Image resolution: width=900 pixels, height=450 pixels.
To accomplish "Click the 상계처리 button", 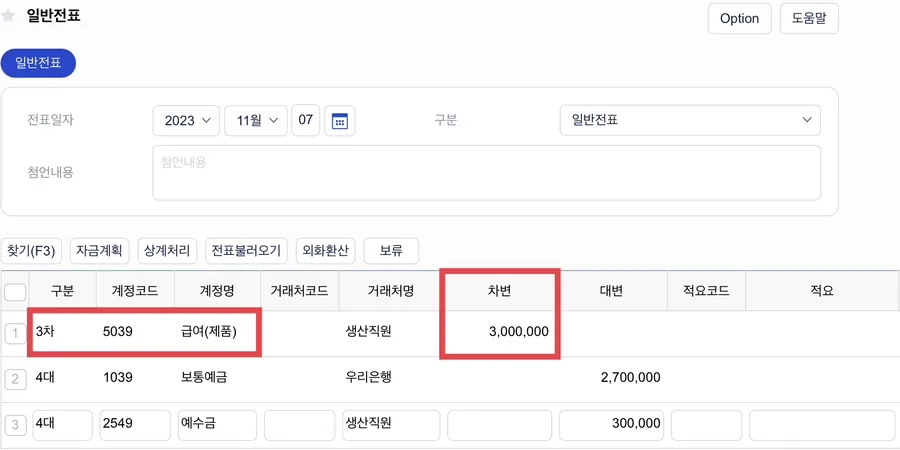I will click(x=168, y=251).
